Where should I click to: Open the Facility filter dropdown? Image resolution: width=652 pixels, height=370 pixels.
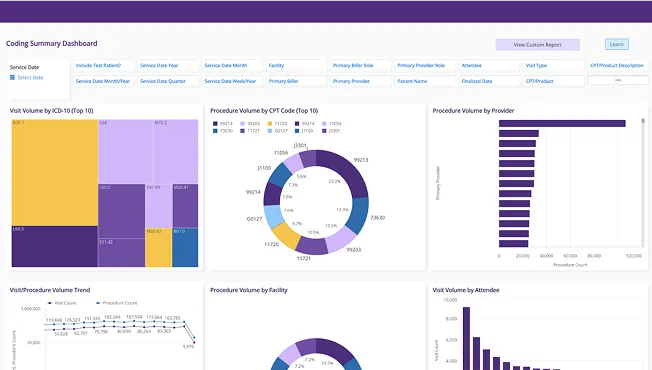coord(296,66)
